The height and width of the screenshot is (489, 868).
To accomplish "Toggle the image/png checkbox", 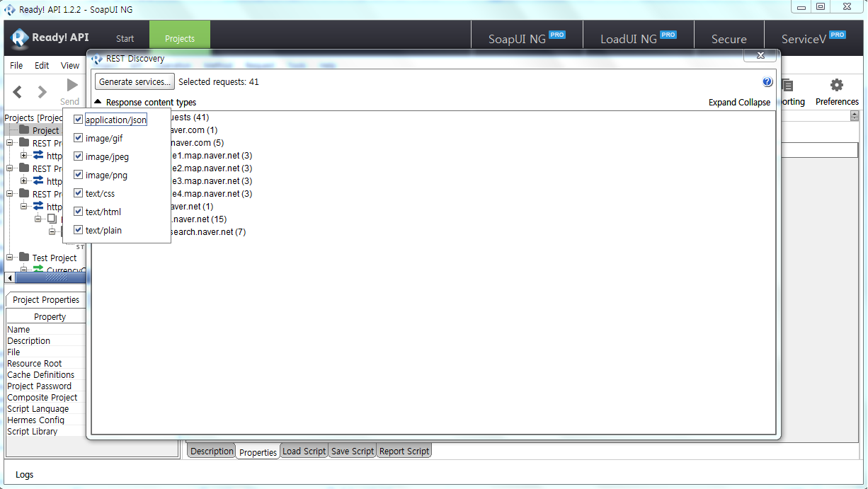I will (79, 175).
